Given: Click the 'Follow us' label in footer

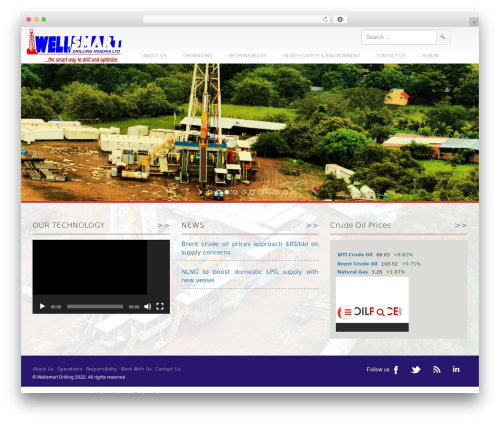Looking at the screenshot, I should tap(378, 369).
